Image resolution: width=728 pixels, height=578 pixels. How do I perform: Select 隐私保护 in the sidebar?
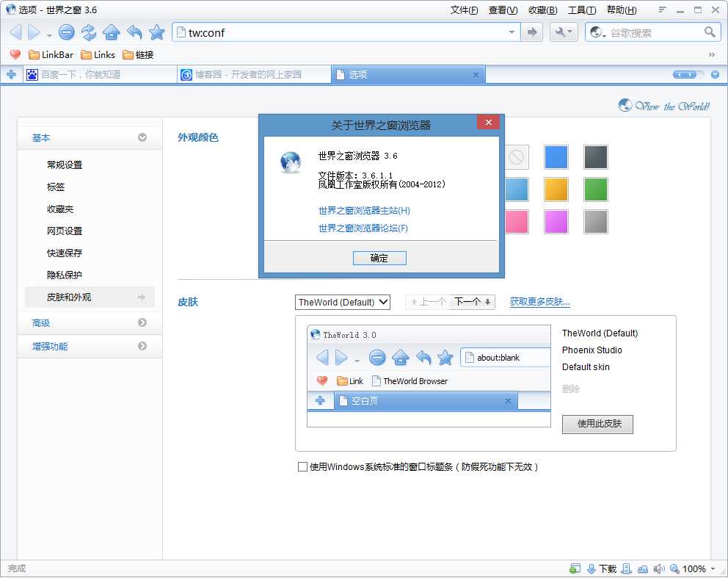(x=65, y=275)
